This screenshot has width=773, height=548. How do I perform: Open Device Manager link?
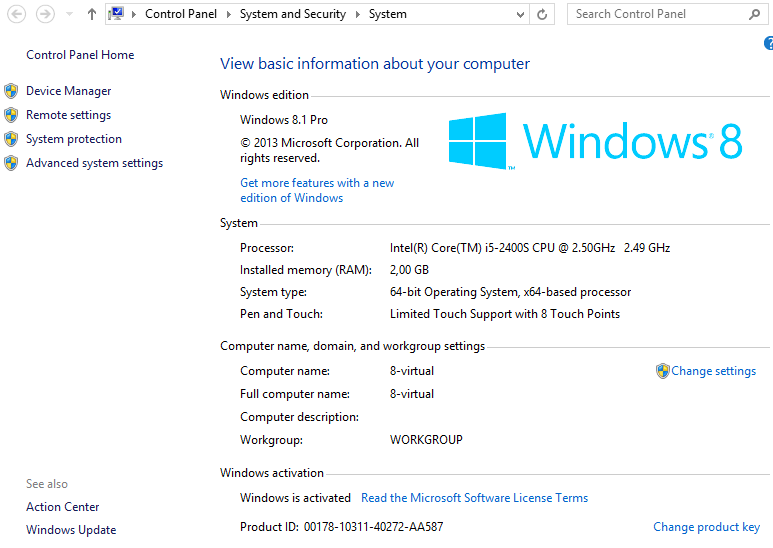point(69,91)
